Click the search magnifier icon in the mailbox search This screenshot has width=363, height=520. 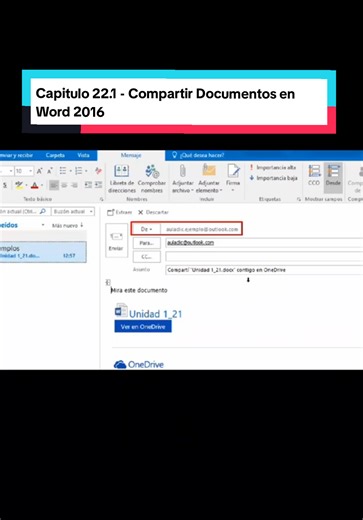(43, 211)
